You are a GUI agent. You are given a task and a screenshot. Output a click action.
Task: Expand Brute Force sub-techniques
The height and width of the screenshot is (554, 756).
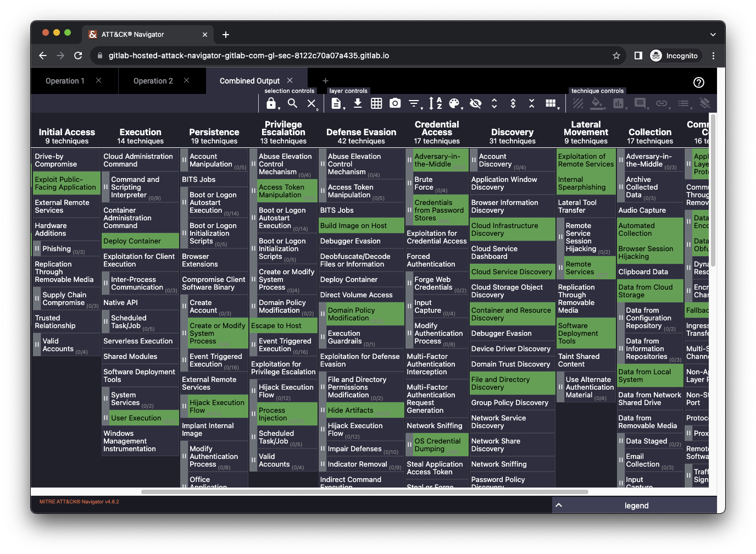(409, 183)
